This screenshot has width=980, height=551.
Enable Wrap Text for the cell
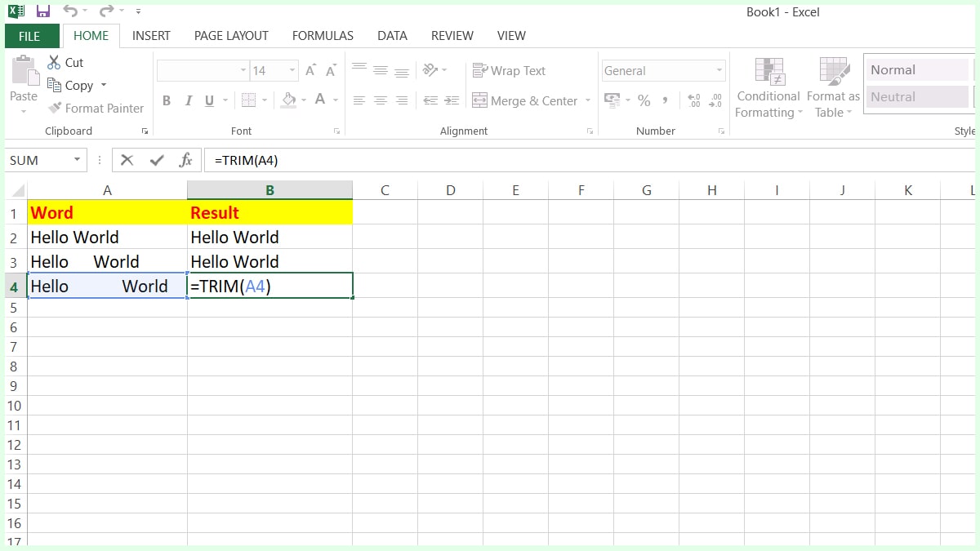coord(509,70)
